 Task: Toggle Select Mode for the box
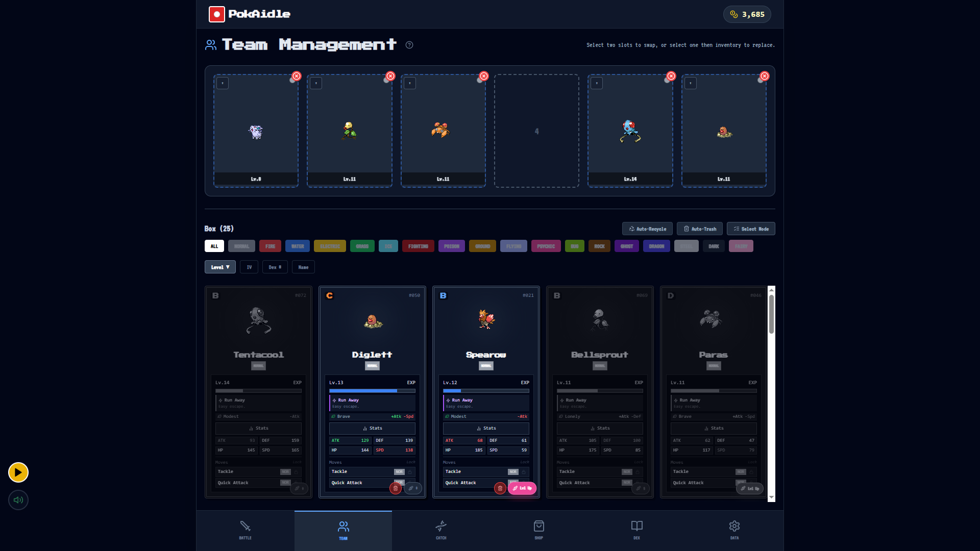point(751,229)
